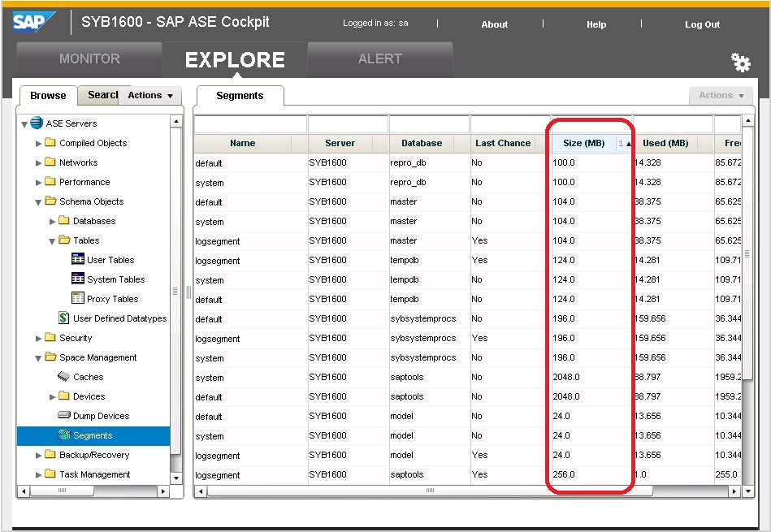771x532 pixels.
Task: Click the Performance folder icon
Action: [x=50, y=181]
